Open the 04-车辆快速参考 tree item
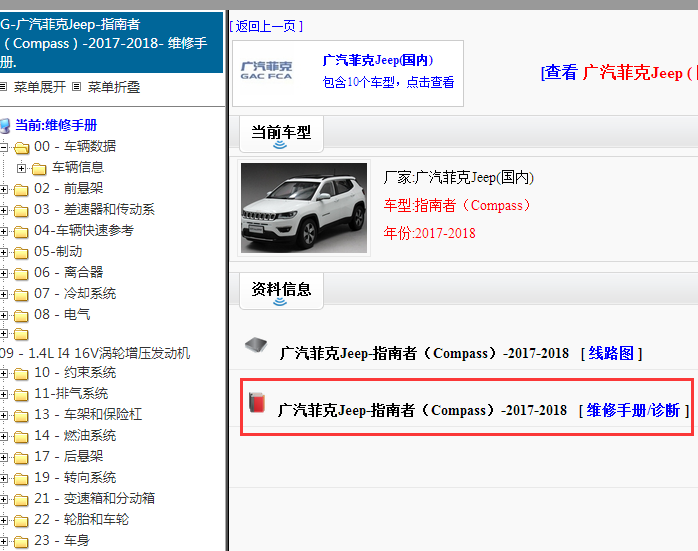 point(84,231)
